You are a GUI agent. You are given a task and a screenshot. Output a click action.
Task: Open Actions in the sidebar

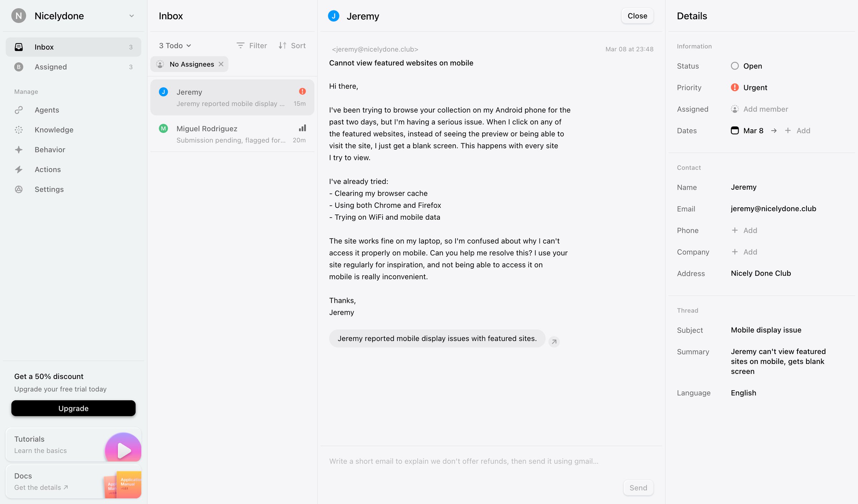(73, 169)
